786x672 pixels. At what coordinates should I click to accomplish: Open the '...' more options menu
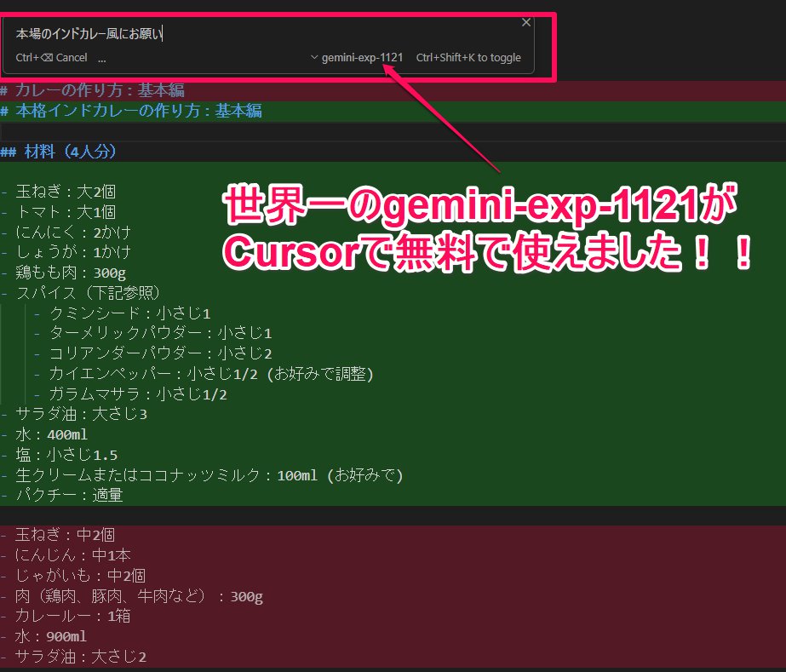pos(101,58)
